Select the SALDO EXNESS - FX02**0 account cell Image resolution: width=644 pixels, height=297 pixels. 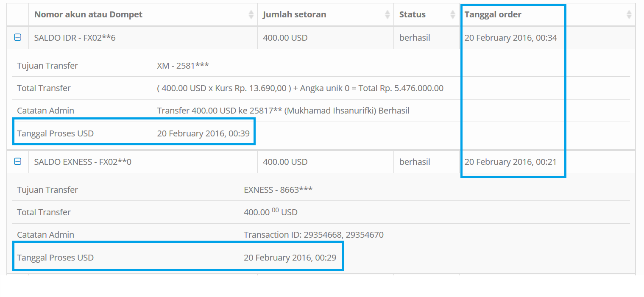[x=143, y=162]
